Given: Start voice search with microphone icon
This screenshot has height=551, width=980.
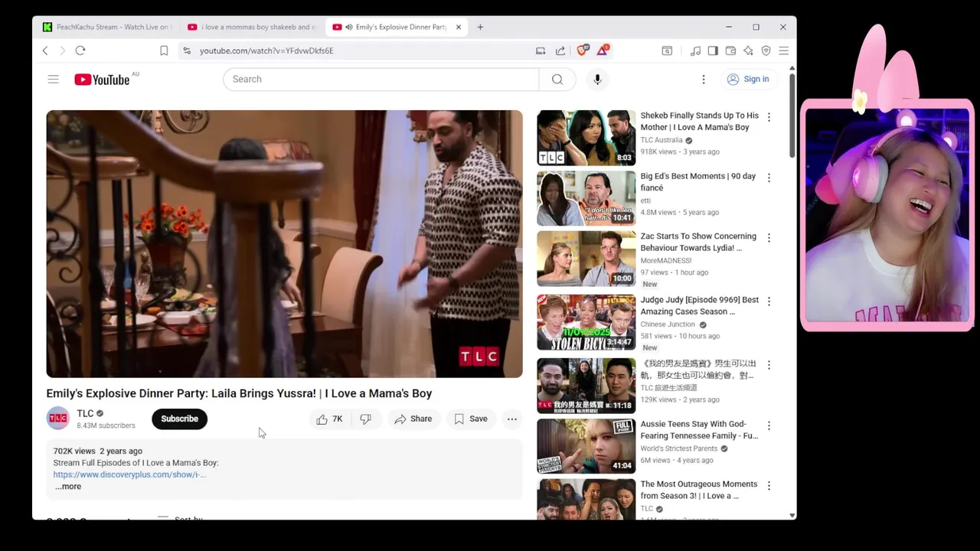Looking at the screenshot, I should [x=597, y=79].
